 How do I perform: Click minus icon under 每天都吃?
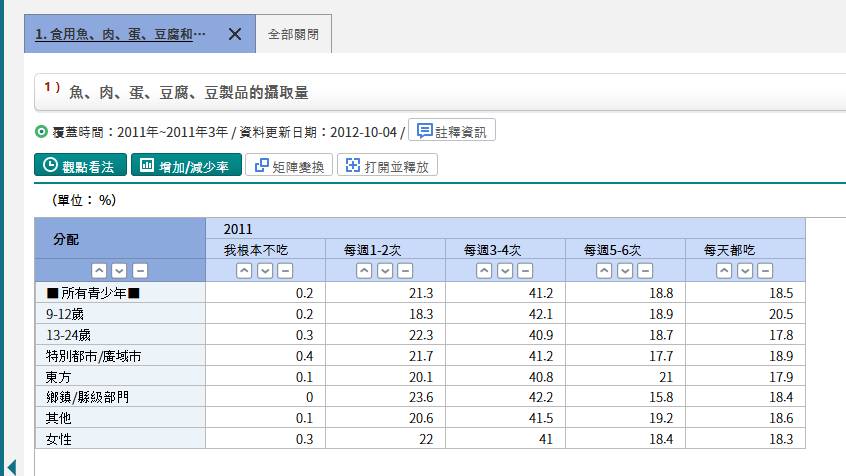[x=765, y=271]
